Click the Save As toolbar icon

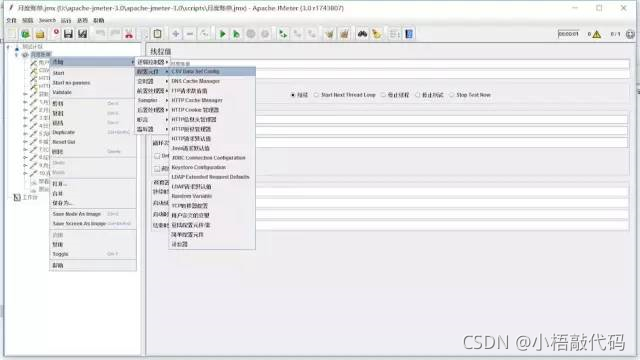click(x=82, y=34)
